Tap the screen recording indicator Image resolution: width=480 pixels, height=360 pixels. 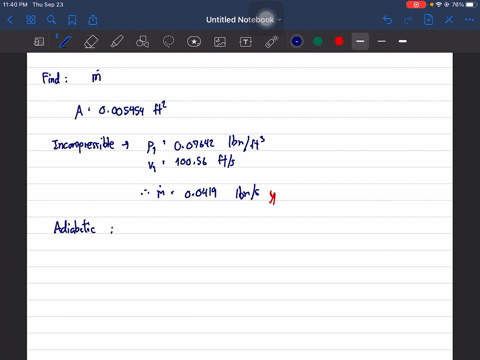(x=416, y=5)
